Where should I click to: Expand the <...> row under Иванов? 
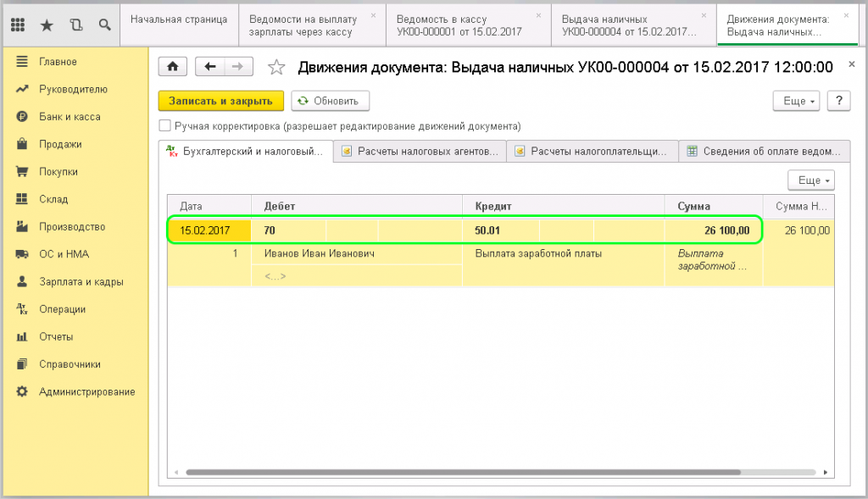pos(275,276)
